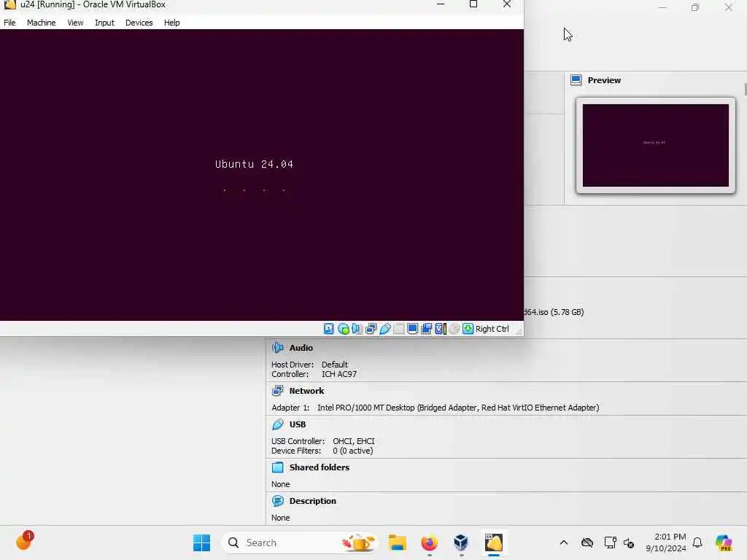Screen dimensions: 747x560
Task: Click the OneDrive cloud tray icon
Action: pyautogui.click(x=587, y=542)
